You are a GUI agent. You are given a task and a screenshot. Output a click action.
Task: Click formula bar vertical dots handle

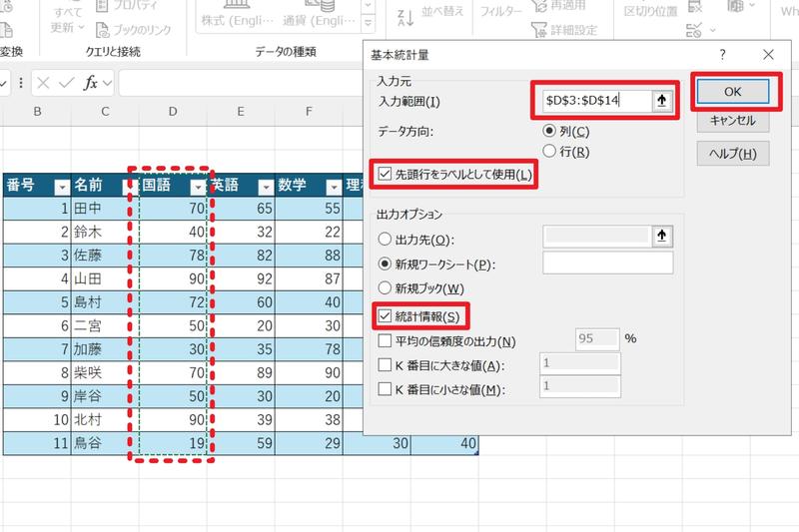21,83
